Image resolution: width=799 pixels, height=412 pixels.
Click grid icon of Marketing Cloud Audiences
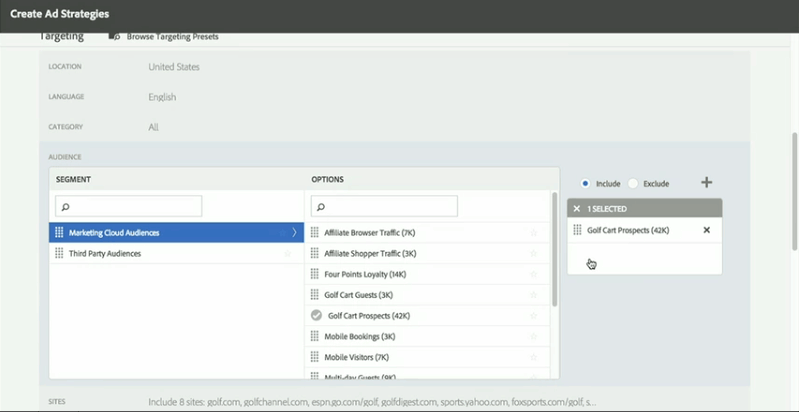point(59,233)
